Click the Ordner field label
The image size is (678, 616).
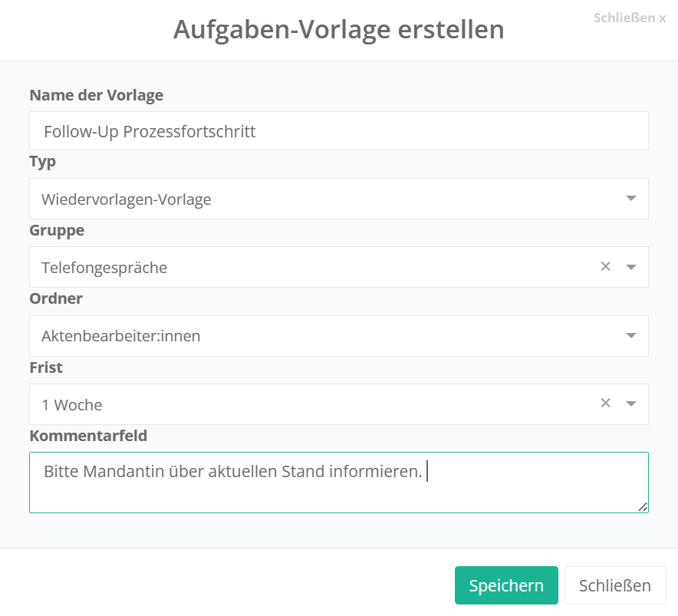[56, 298]
